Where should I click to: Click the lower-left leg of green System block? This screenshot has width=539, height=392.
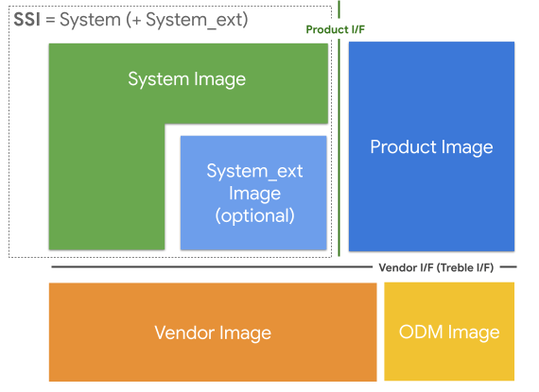107,187
